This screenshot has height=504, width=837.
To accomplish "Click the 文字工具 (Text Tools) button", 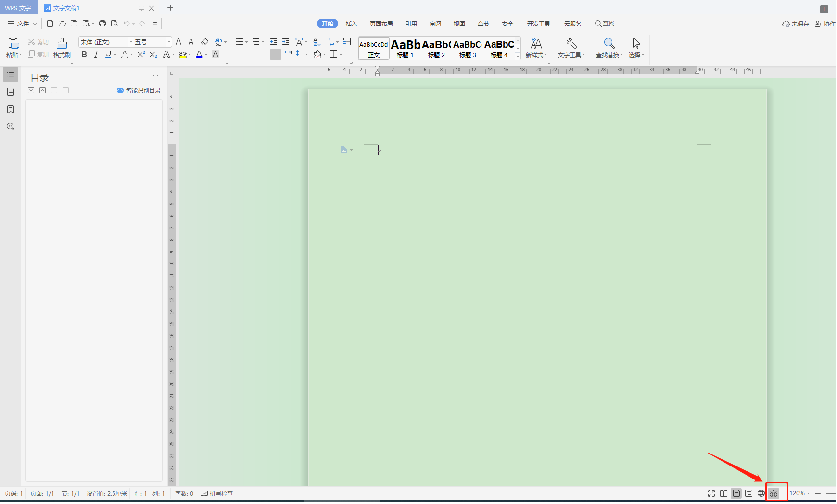I will [571, 48].
